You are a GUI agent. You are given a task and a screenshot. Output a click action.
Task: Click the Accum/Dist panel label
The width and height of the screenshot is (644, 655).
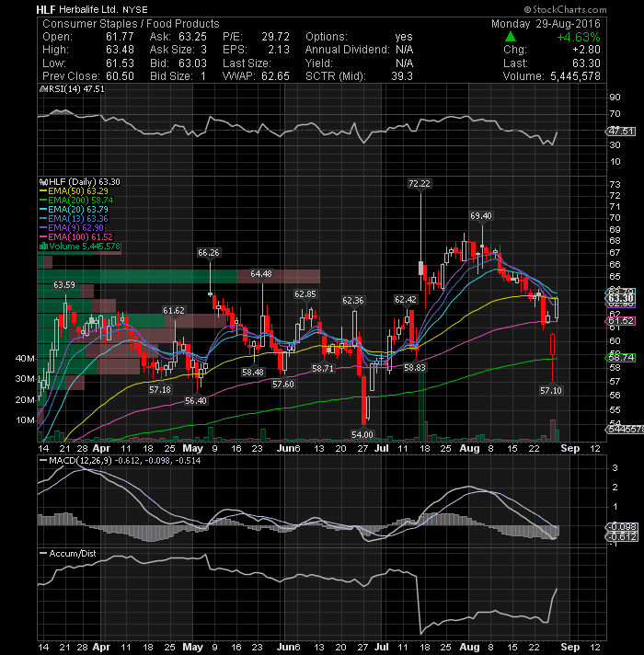click(x=73, y=554)
